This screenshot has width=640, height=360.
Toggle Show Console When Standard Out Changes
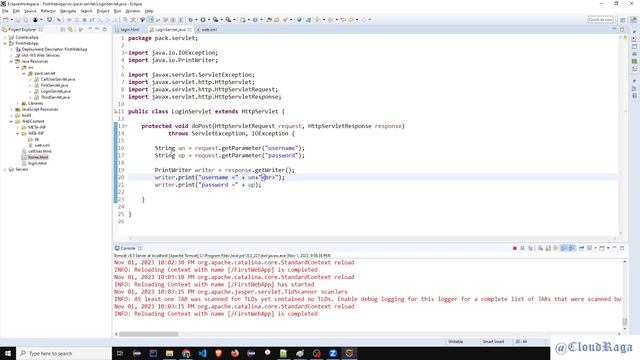tap(564, 248)
